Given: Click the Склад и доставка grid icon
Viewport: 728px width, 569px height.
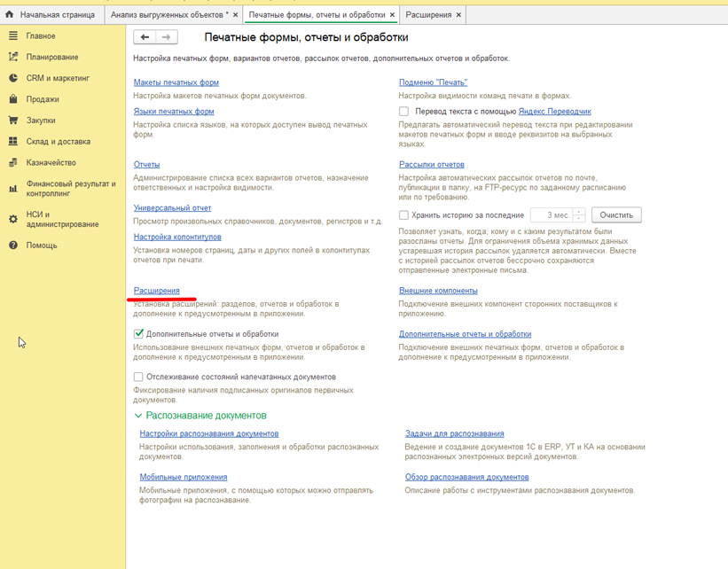Looking at the screenshot, I should click(13, 141).
